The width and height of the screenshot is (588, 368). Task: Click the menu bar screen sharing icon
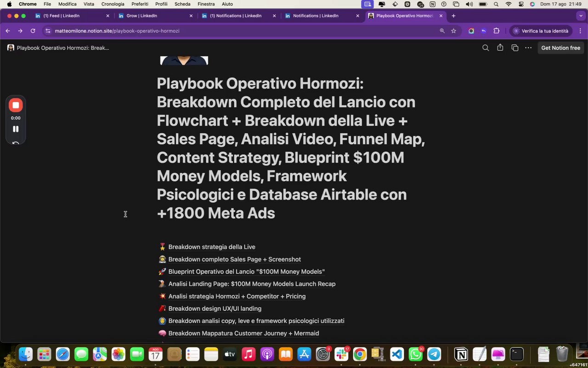[367, 4]
